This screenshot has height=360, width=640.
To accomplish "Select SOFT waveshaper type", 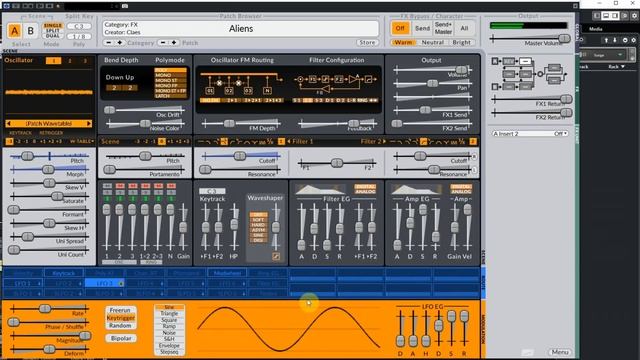I will (258, 220).
